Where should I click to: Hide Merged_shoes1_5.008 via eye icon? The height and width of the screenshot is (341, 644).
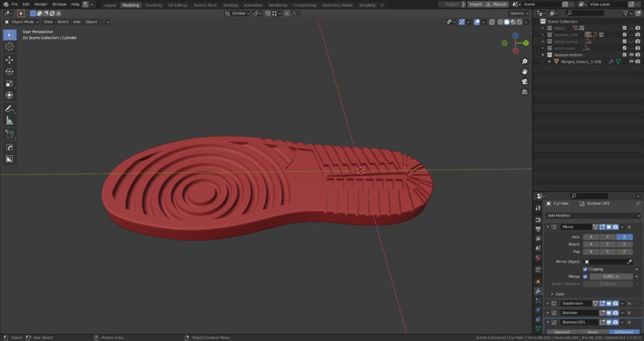[x=631, y=62]
